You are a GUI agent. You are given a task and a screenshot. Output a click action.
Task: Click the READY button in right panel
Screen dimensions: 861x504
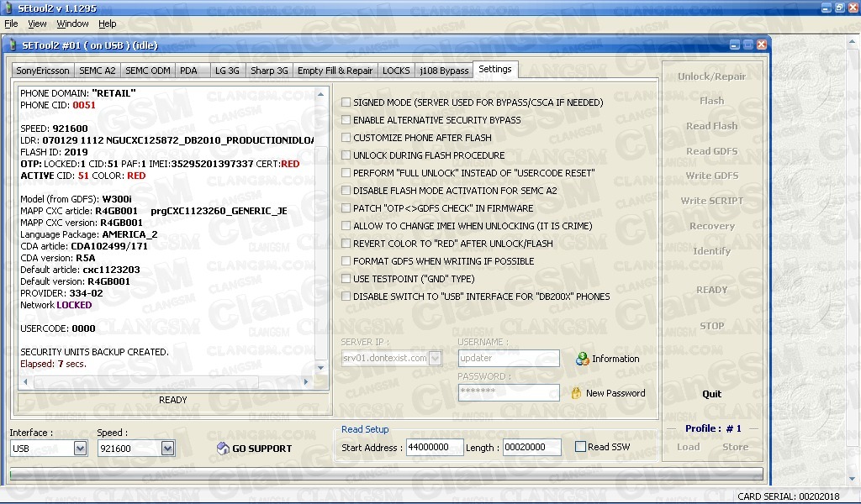pyautogui.click(x=711, y=290)
